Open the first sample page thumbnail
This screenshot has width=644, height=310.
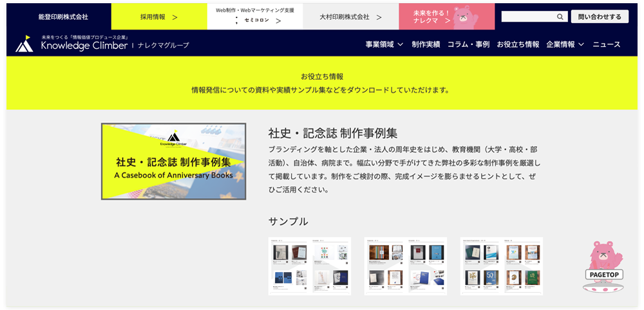click(x=310, y=266)
